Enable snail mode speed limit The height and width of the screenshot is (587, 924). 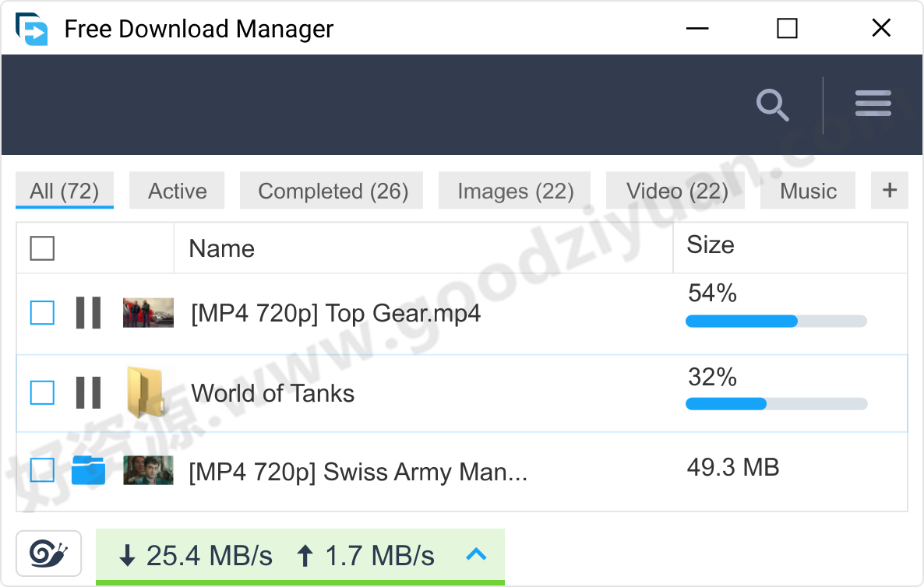[x=49, y=553]
